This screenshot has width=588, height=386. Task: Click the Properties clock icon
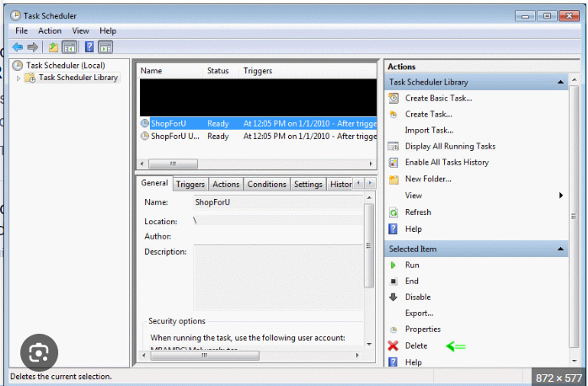tap(393, 329)
